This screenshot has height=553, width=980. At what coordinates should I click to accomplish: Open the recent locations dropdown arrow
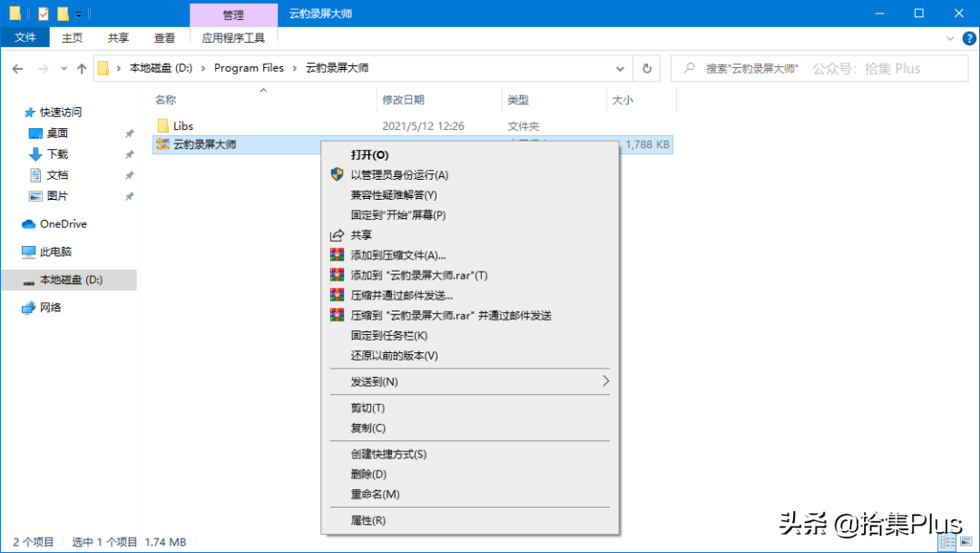point(64,69)
